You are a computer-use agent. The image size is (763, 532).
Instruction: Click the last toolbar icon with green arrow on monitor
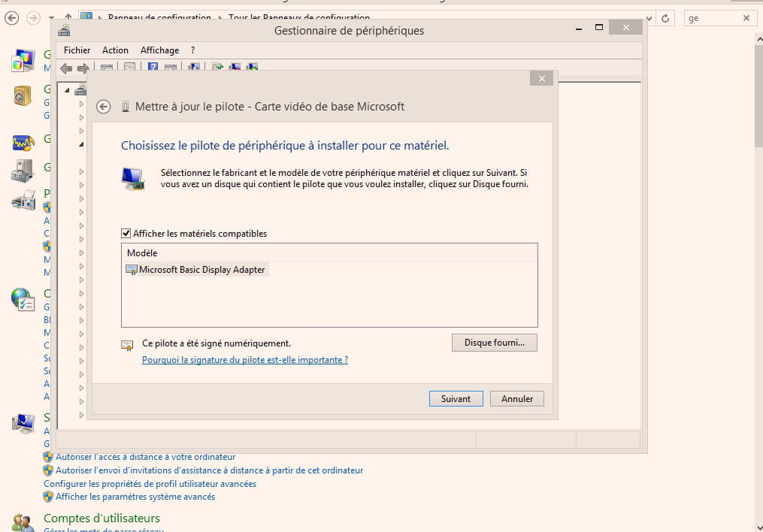(252, 67)
